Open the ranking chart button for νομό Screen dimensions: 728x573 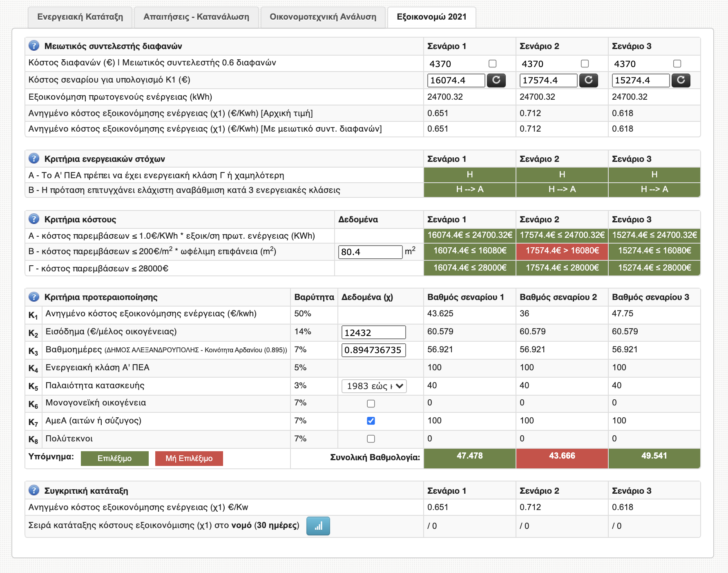tap(318, 526)
